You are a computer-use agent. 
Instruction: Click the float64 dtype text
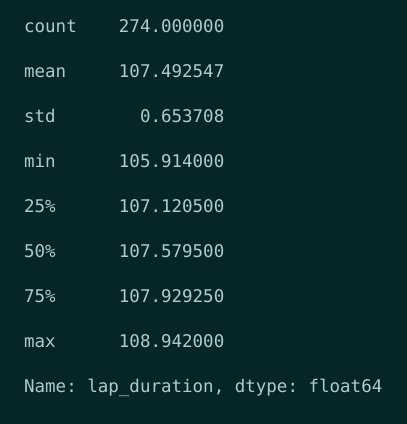click(x=345, y=386)
